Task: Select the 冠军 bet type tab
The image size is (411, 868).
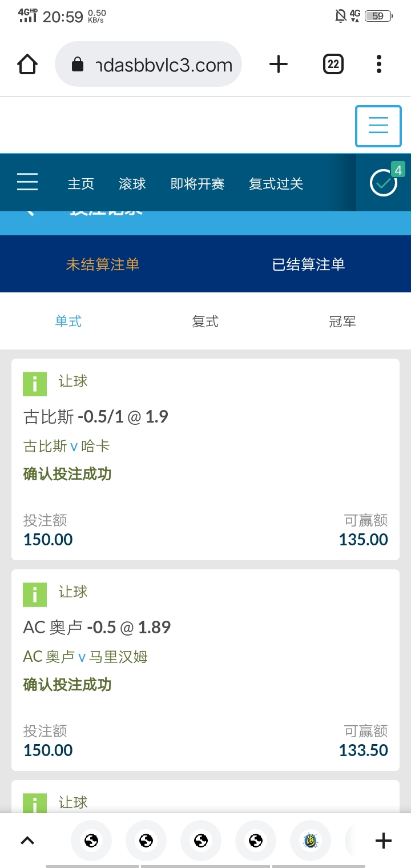Action: pos(342,322)
